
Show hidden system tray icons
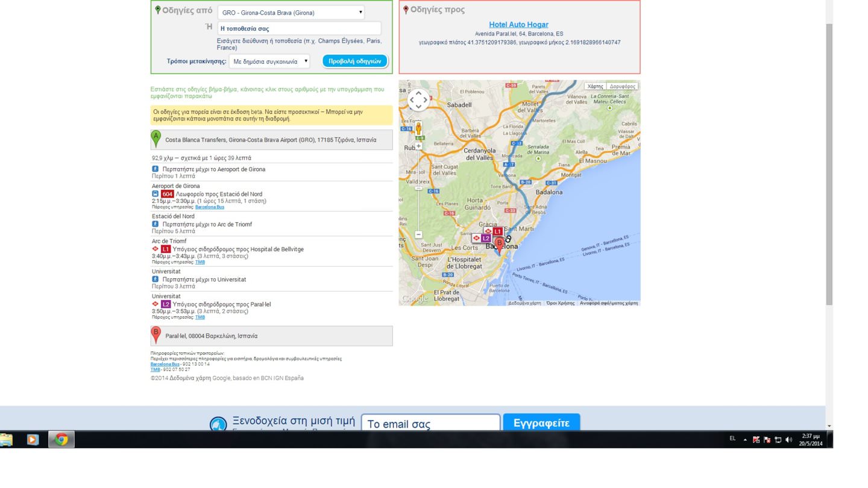click(x=745, y=440)
